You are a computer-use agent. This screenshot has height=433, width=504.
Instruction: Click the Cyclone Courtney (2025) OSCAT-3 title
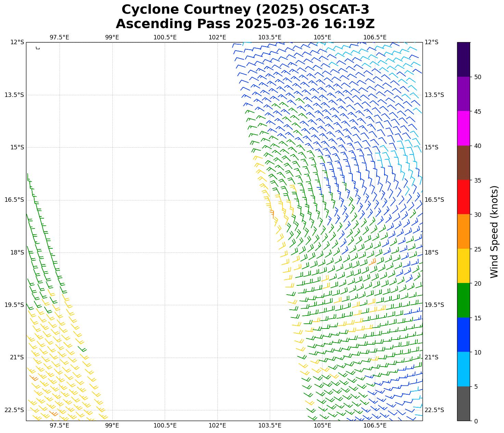coord(245,10)
